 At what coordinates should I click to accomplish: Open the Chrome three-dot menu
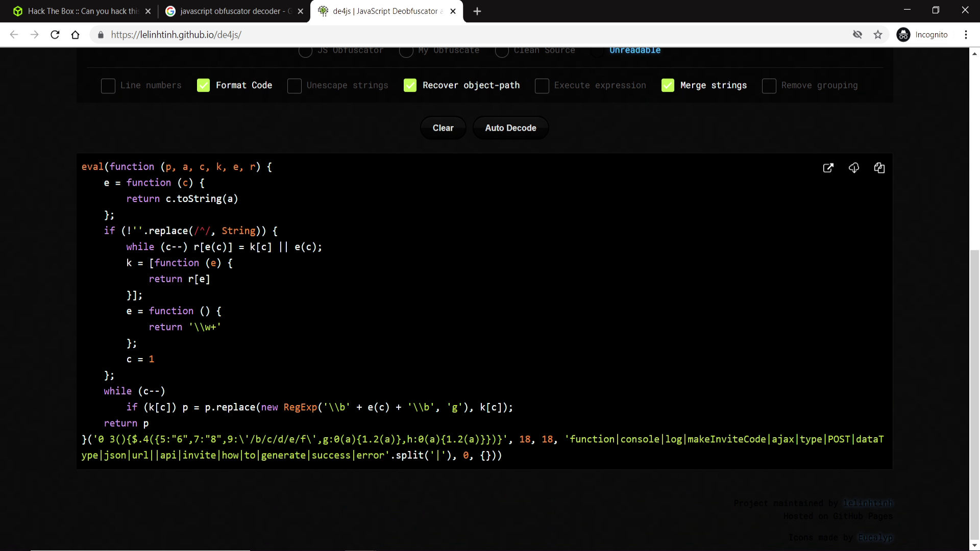[966, 35]
